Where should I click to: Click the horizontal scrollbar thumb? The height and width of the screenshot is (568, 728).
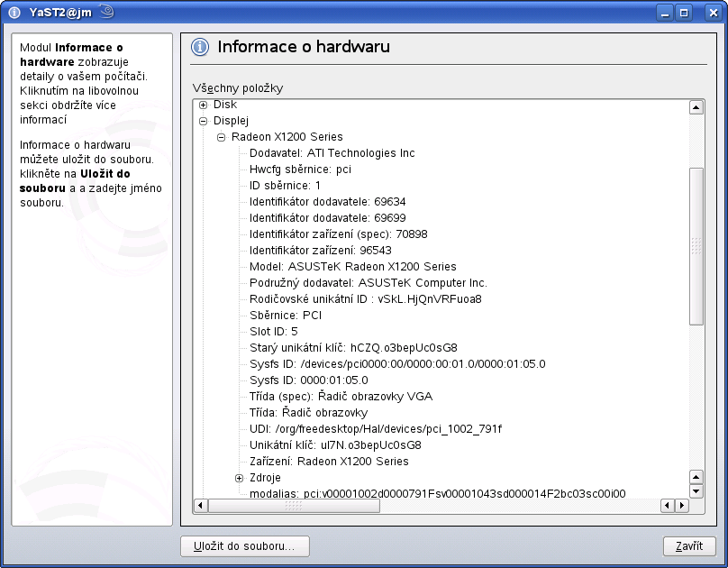(x=294, y=505)
